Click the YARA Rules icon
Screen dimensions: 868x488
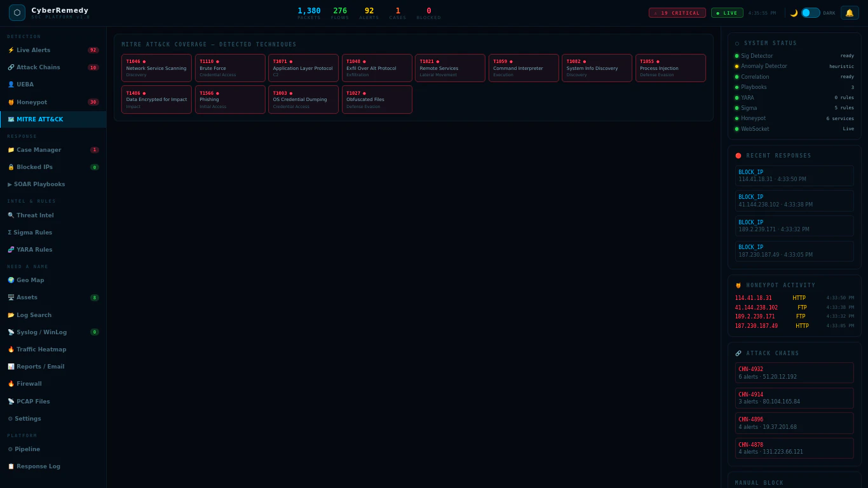tap(10, 249)
